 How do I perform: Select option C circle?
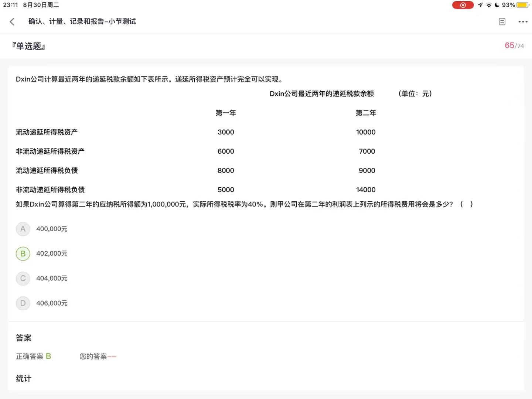(x=23, y=279)
